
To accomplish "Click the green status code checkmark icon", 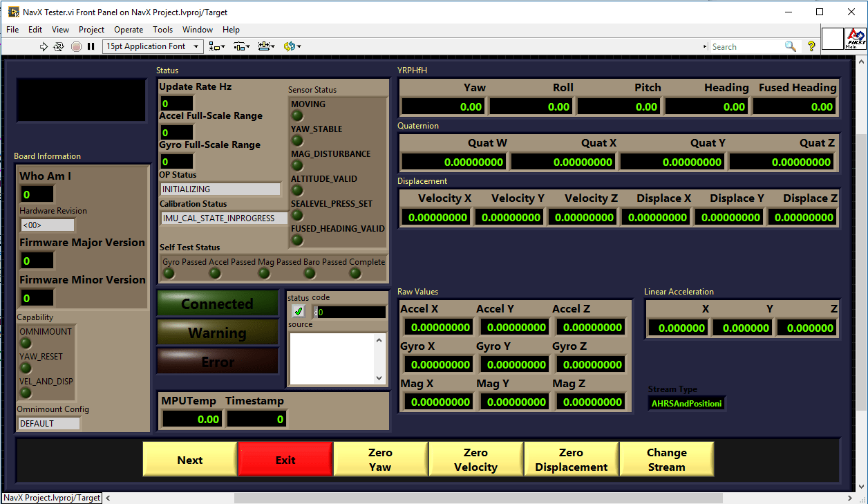I will pos(298,311).
